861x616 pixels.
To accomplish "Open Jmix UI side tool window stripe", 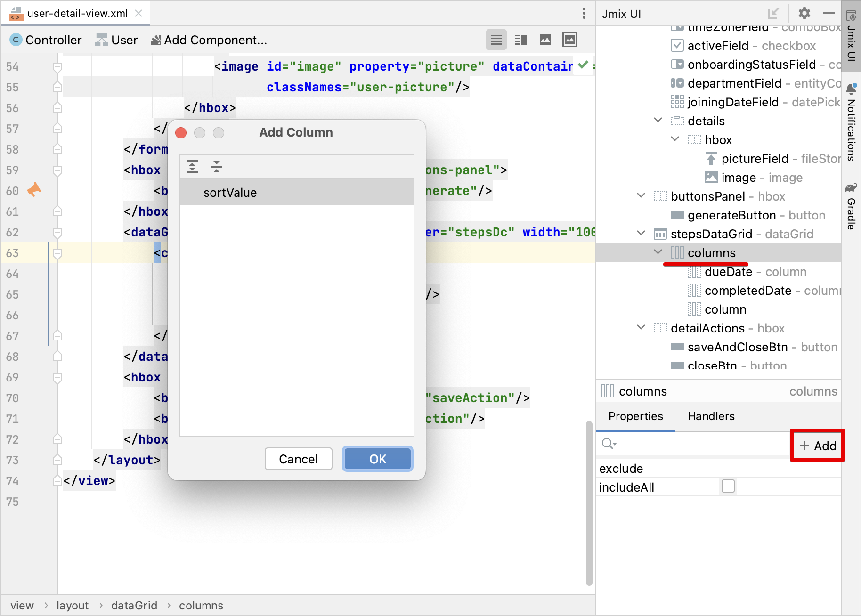I will click(x=851, y=37).
